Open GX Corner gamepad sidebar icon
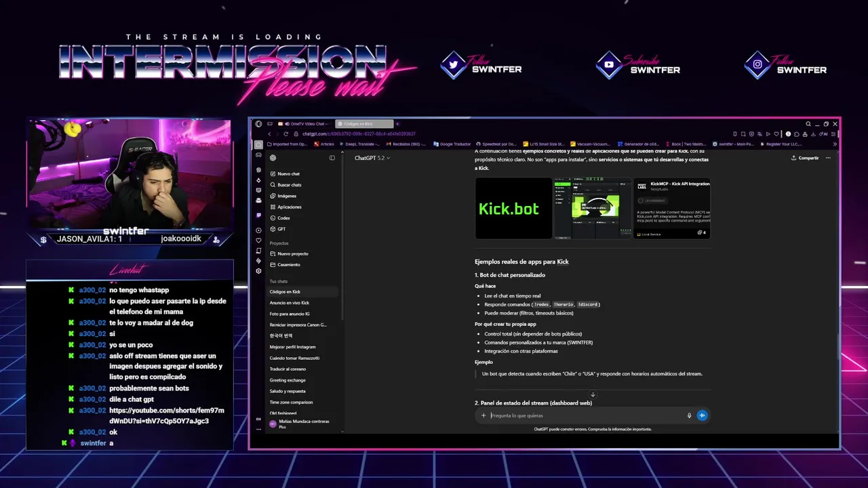868x488 pixels. (x=258, y=155)
